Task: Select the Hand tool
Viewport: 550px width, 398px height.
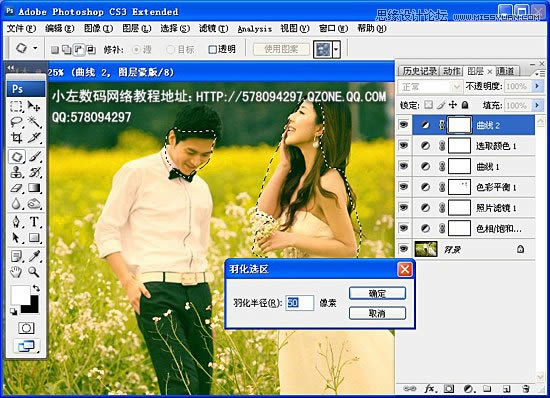Action: pyautogui.click(x=16, y=272)
